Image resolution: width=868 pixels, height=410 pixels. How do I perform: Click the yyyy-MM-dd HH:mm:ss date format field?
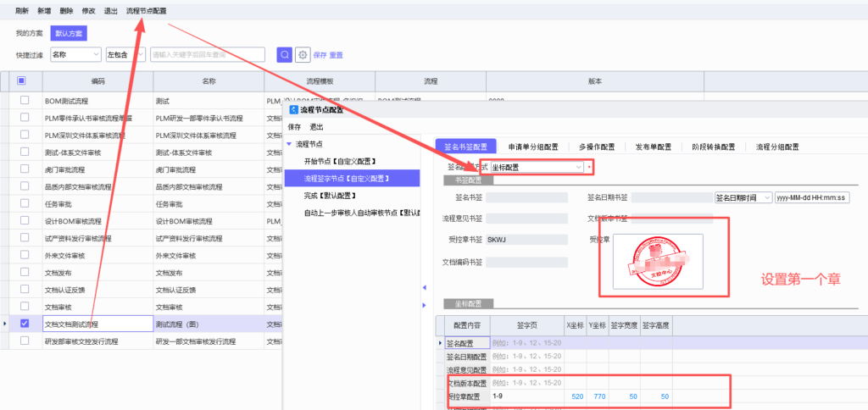pos(812,197)
